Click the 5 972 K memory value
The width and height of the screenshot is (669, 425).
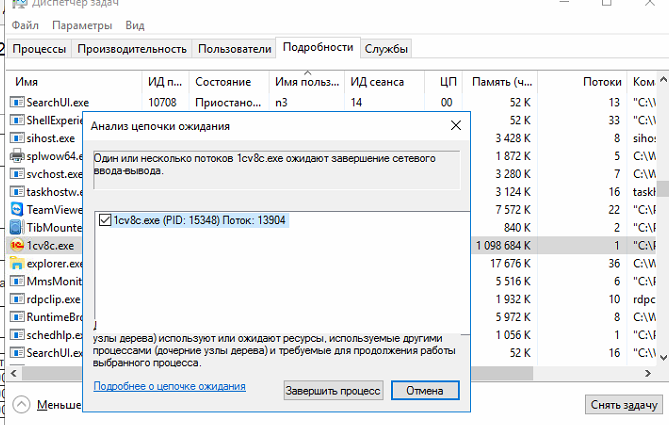pos(513,317)
